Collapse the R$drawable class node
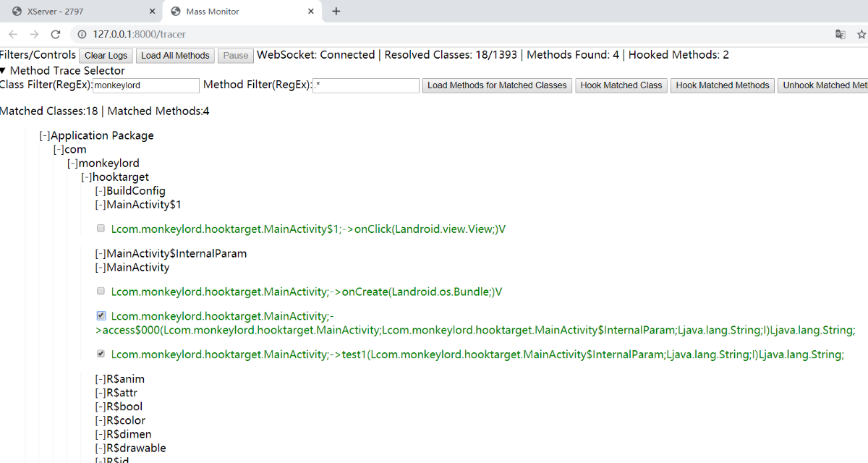Screen dimensions: 868x463 (x=101, y=448)
